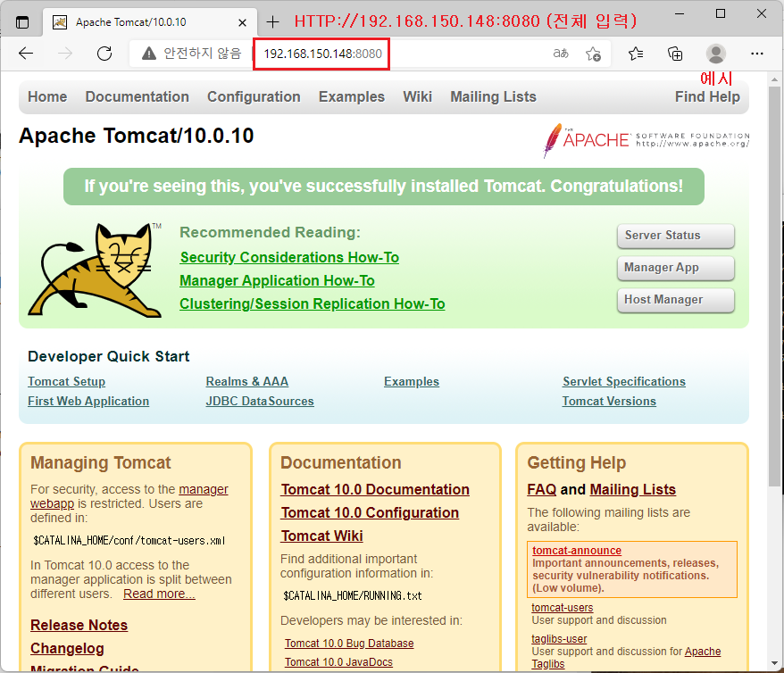Viewport: 784px width, 673px height.
Task: Open the JDBC DataSources link
Action: point(260,401)
